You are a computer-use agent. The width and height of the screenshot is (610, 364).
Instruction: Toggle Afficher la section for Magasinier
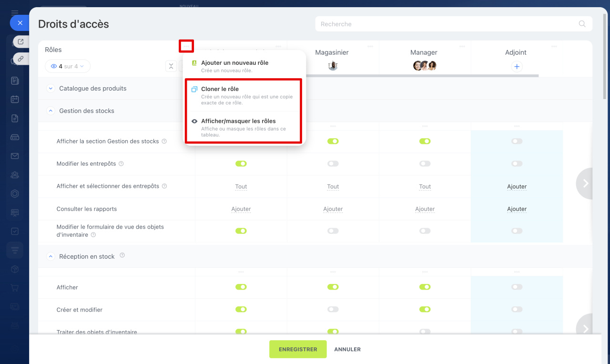tap(333, 141)
